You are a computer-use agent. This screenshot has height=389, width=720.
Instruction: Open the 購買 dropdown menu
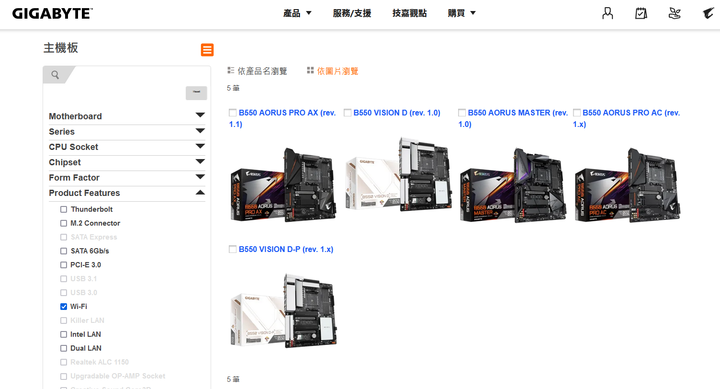tap(461, 13)
